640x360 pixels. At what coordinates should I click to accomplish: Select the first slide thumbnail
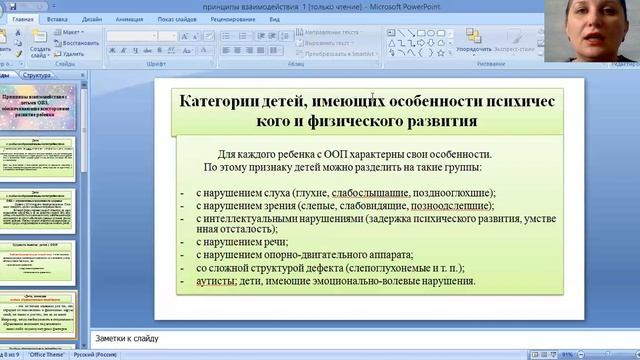click(x=38, y=107)
